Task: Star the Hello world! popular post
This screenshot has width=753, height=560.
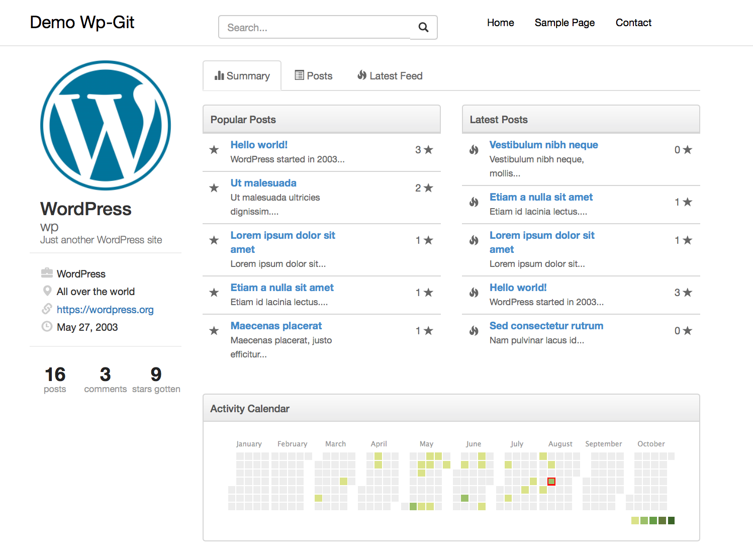Action: (x=214, y=149)
